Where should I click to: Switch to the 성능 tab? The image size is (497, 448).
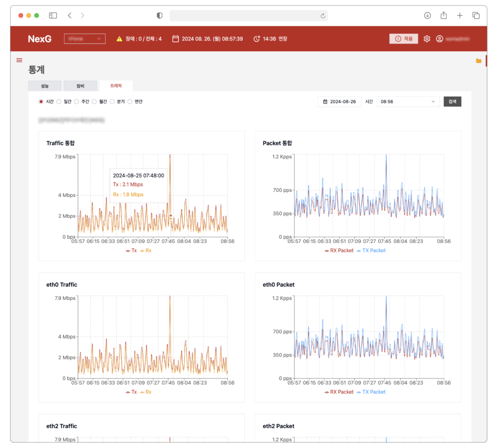[x=45, y=86]
